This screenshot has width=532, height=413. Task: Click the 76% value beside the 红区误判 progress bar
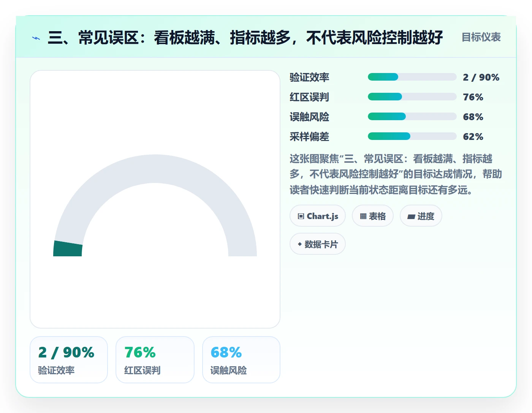point(473,97)
